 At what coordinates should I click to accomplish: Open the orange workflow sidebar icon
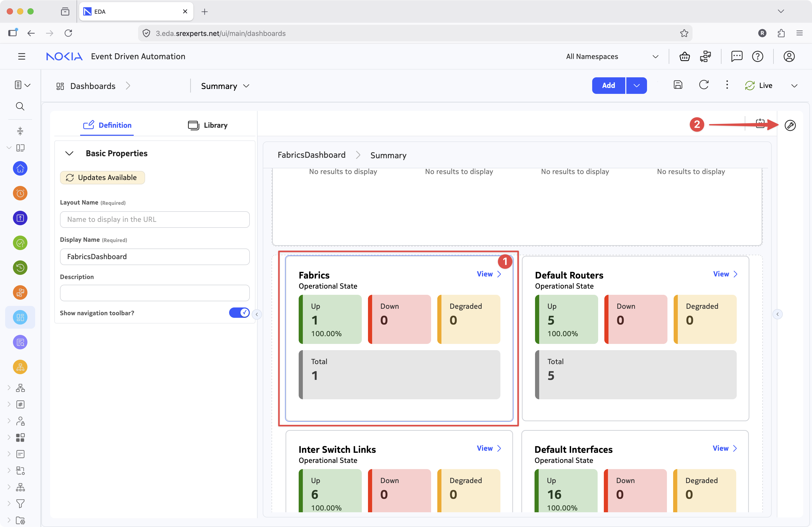tap(20, 293)
